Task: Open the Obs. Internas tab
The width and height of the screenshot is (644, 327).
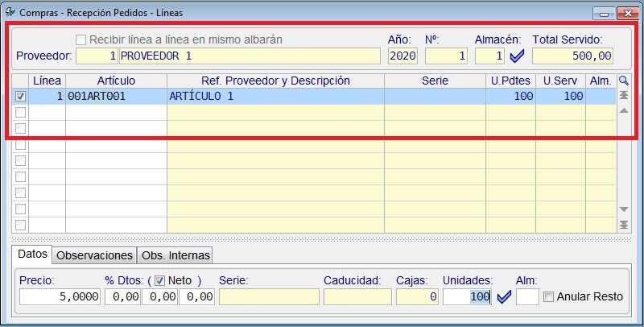Action: coord(175,255)
